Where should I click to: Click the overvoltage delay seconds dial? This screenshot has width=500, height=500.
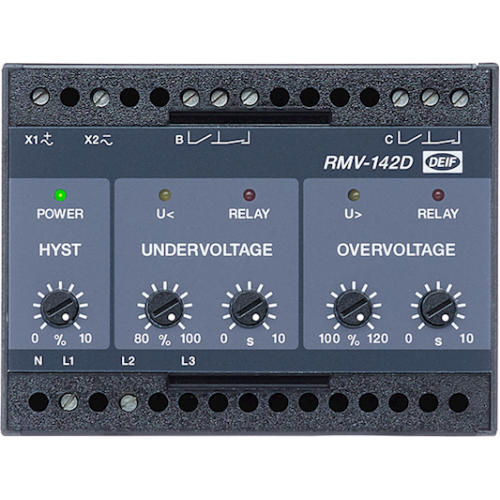(438, 309)
